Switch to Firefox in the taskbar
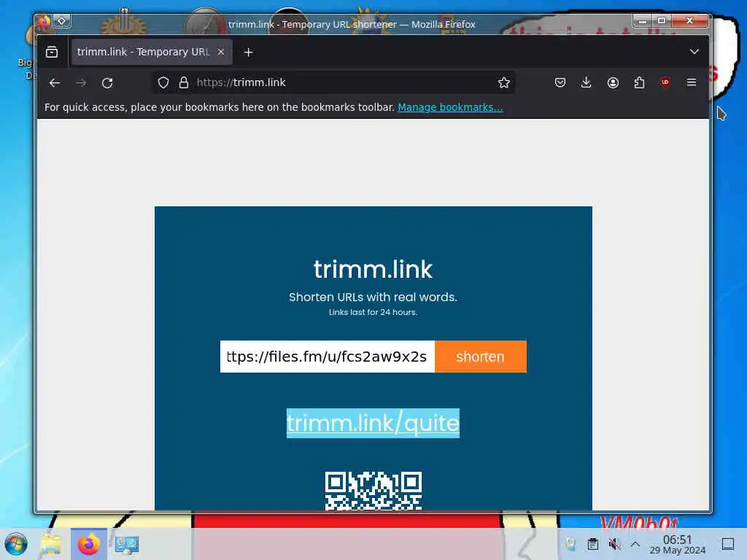This screenshot has height=560, width=747. 88,544
